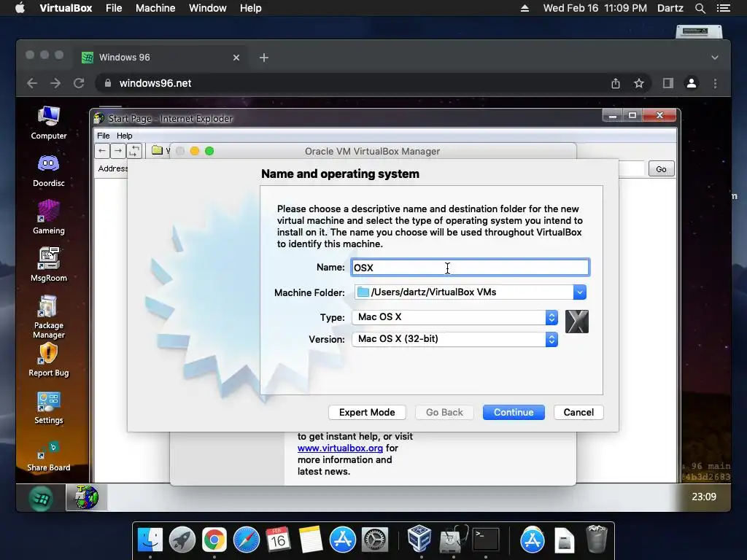Screen dimensions: 747x560
Task: Open System Preferences from the Dock
Action: coord(375,540)
